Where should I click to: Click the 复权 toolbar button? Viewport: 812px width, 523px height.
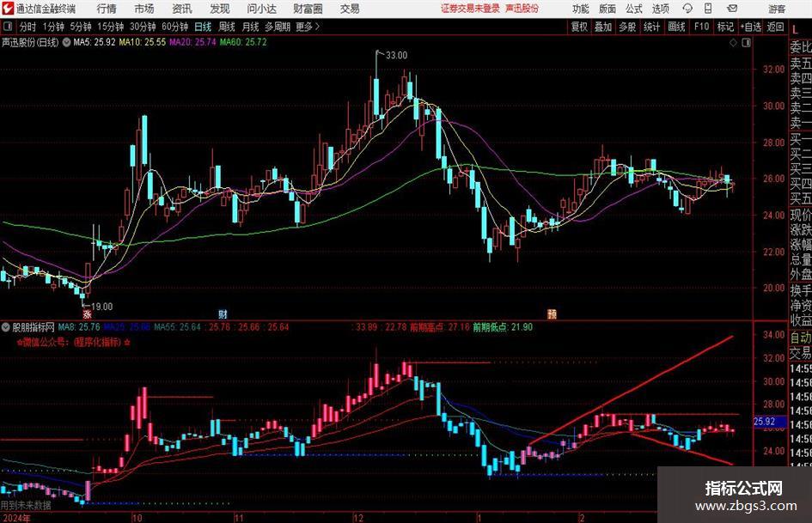(x=579, y=27)
